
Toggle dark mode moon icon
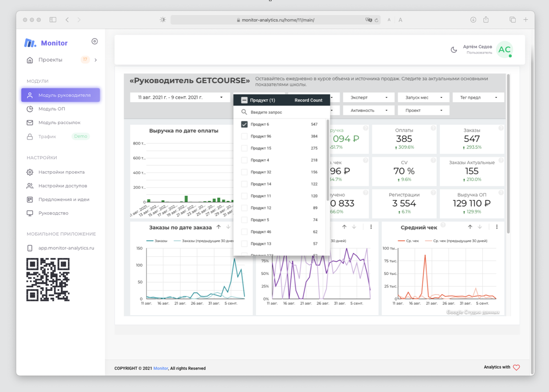click(454, 50)
